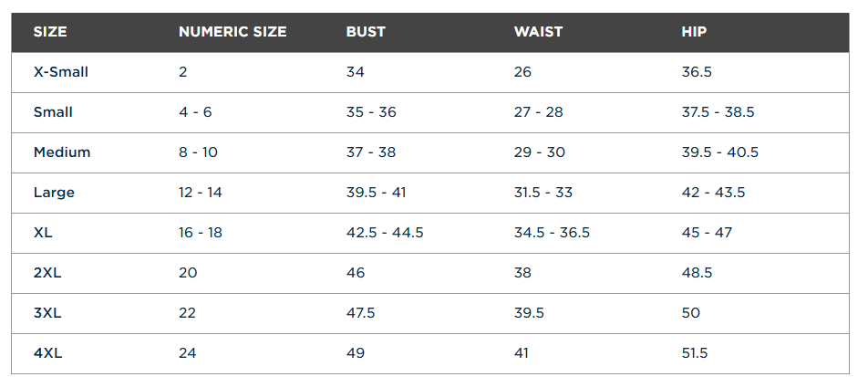Viewport: 868px width, 377px height.
Task: Click the HIP column header
Action: [694, 32]
